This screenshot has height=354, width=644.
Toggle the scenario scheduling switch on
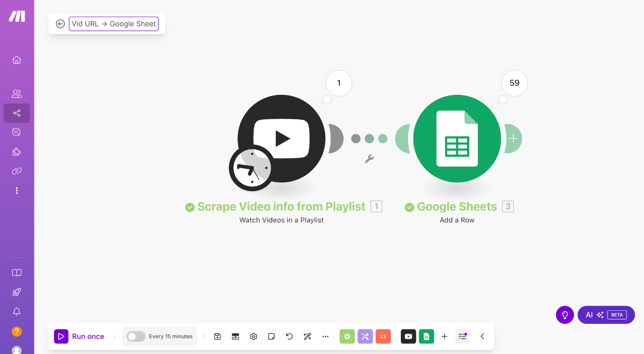136,336
